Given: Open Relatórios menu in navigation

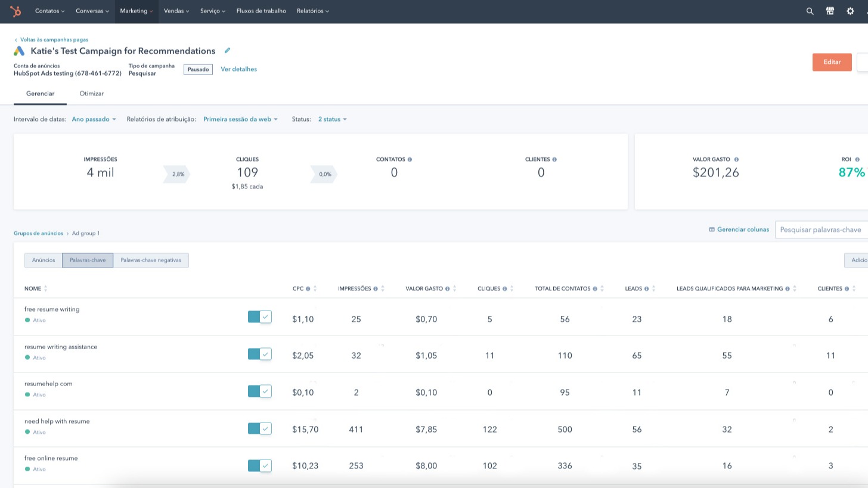Looking at the screenshot, I should pos(313,11).
